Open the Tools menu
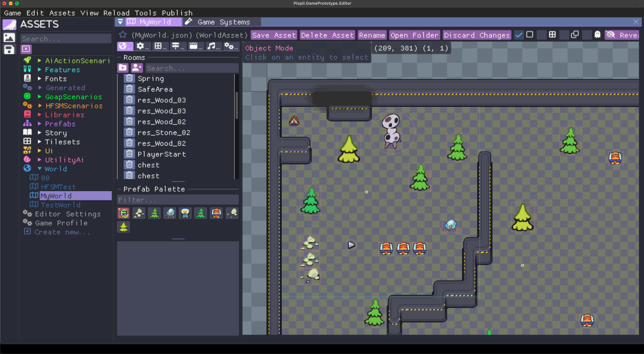This screenshot has width=644, height=354. 145,13
